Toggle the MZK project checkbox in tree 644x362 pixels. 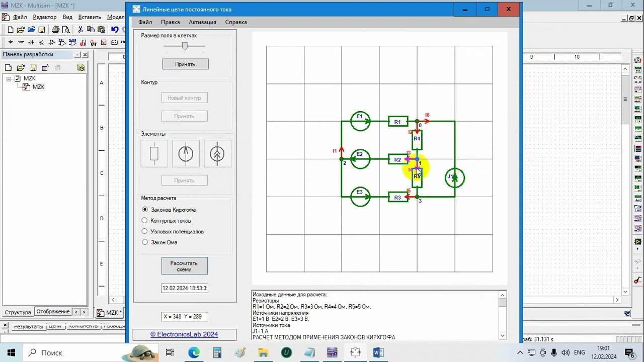pos(18,78)
